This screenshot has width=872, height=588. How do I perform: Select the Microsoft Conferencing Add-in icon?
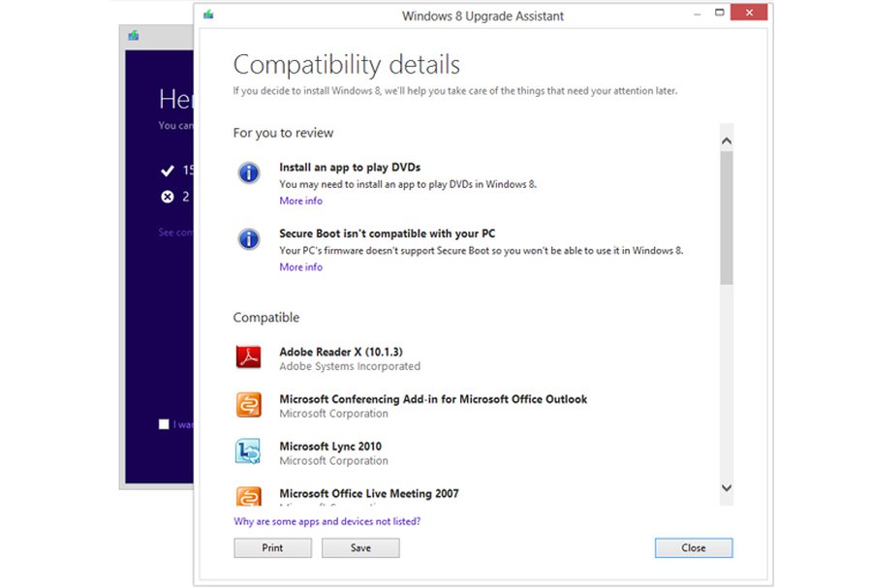tap(248, 404)
